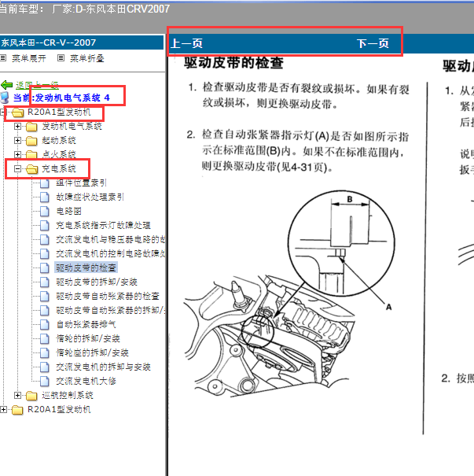Click the folder icon of 点火系统

click(x=31, y=154)
